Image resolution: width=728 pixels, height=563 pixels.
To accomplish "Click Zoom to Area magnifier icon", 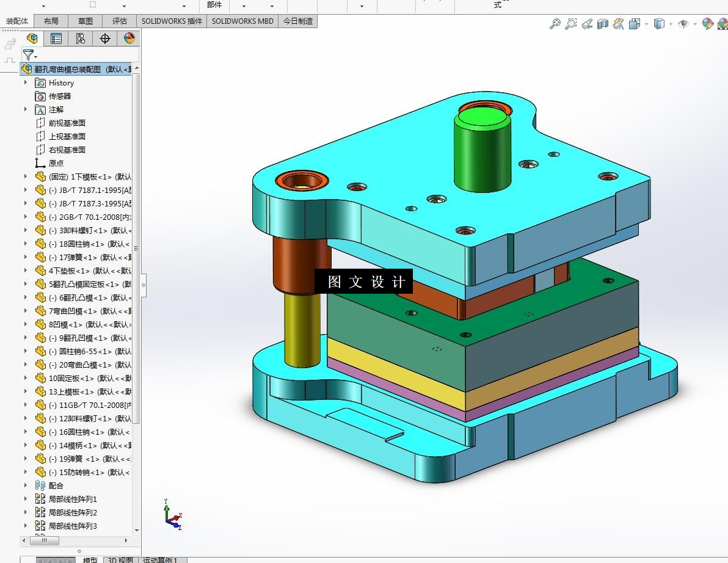I will pos(570,24).
